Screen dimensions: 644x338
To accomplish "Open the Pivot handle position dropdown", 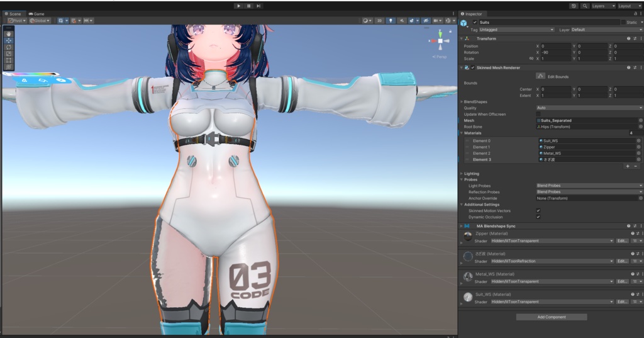I will click(16, 21).
